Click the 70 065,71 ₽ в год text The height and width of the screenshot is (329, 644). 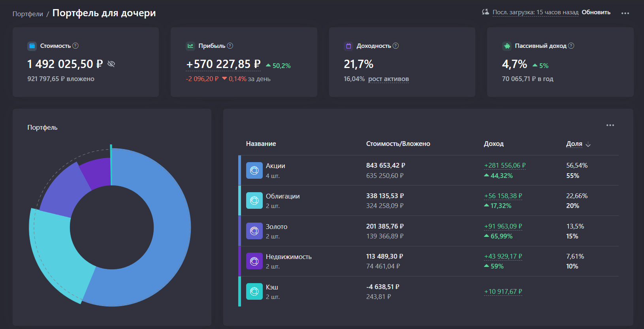coord(527,79)
